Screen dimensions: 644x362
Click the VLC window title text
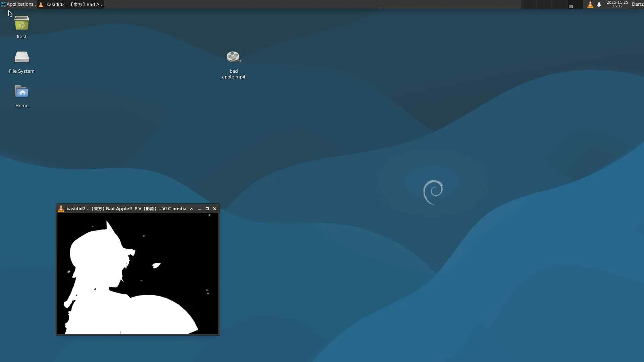(126, 208)
